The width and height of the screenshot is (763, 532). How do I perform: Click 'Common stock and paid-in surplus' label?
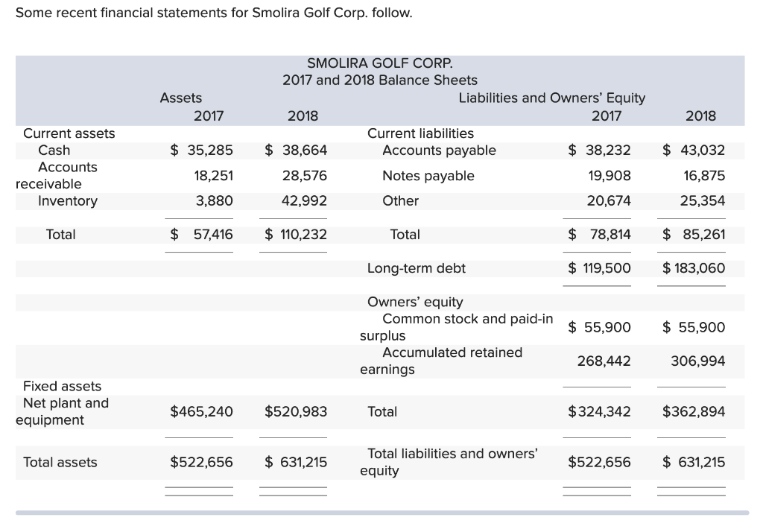pyautogui.click(x=457, y=327)
